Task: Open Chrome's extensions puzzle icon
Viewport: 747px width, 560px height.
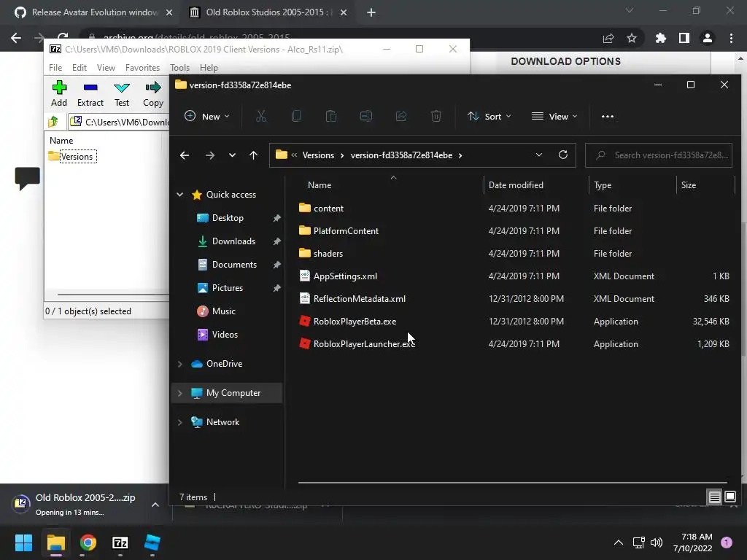Action: [661, 38]
